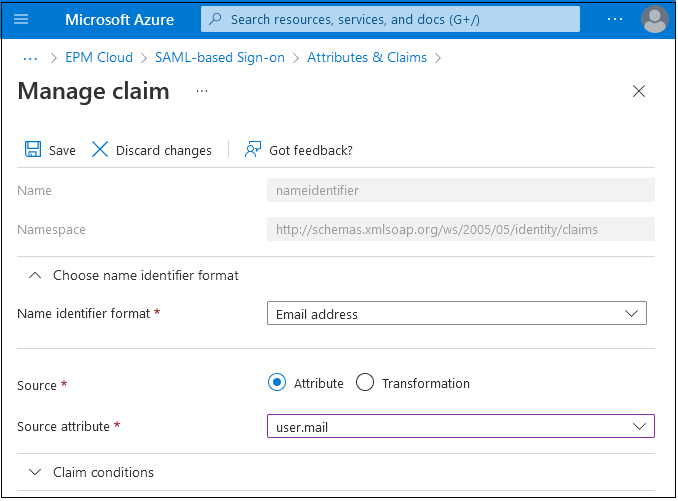678x501 pixels.
Task: Click the Microsoft Azure home title
Action: pyautogui.click(x=119, y=19)
